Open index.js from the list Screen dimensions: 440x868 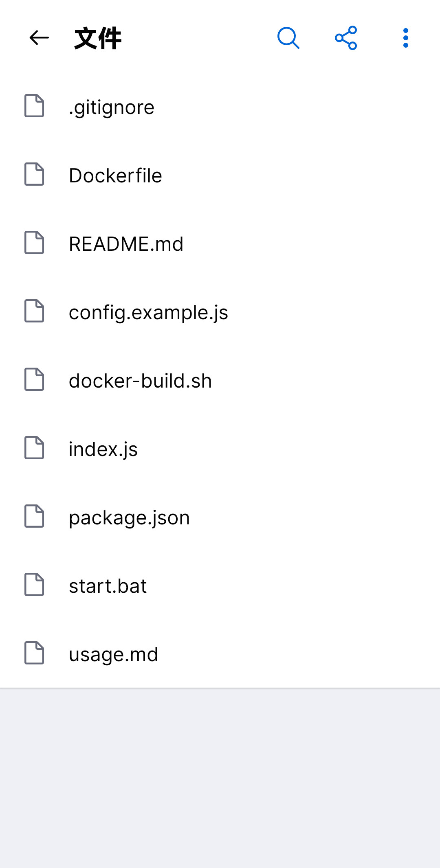tap(103, 449)
